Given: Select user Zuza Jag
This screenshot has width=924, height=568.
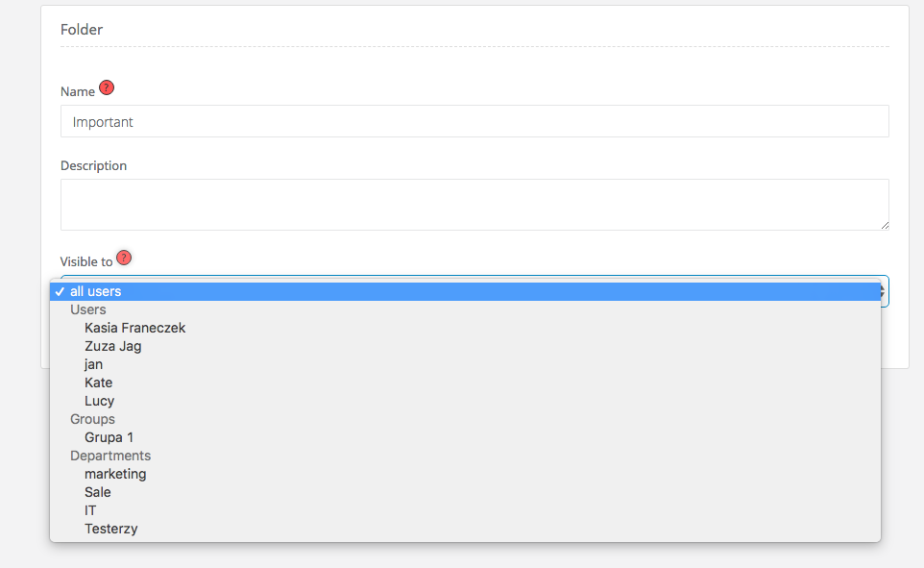Looking at the screenshot, I should click(113, 346).
